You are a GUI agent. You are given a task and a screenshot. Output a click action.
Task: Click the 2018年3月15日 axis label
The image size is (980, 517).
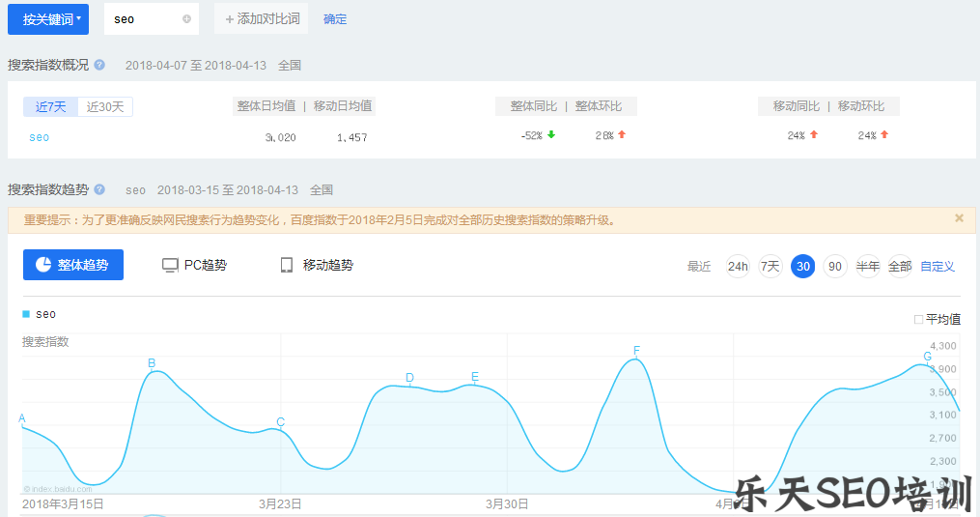[x=63, y=503]
